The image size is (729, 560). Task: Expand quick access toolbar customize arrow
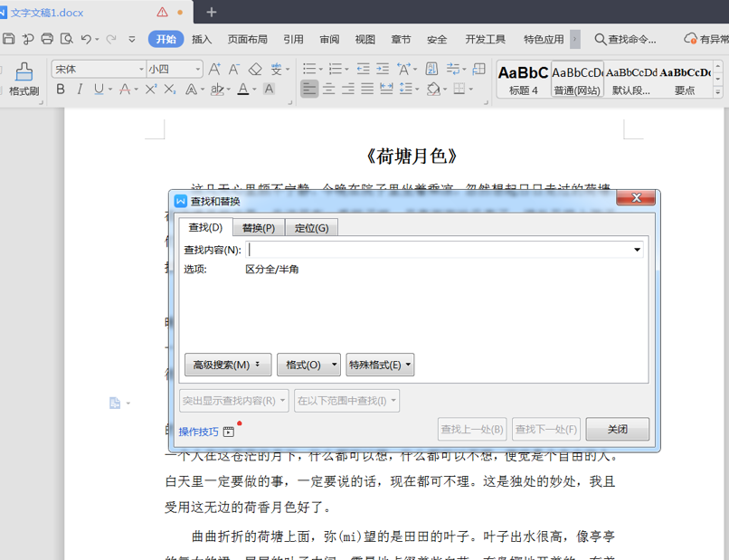point(132,39)
